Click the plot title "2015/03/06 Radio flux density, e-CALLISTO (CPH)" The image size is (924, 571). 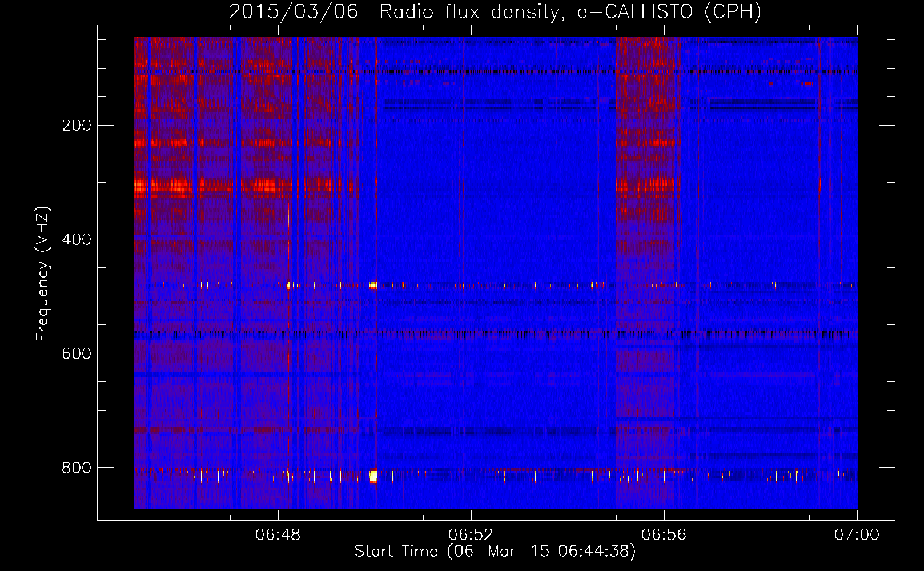(x=495, y=12)
